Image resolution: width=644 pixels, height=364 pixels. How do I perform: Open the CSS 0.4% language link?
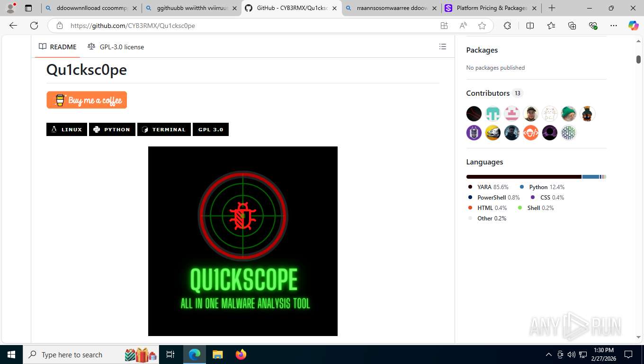pyautogui.click(x=547, y=198)
